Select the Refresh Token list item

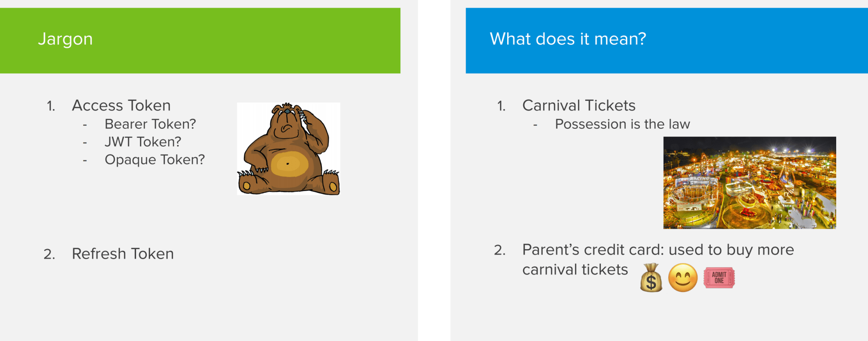[123, 254]
